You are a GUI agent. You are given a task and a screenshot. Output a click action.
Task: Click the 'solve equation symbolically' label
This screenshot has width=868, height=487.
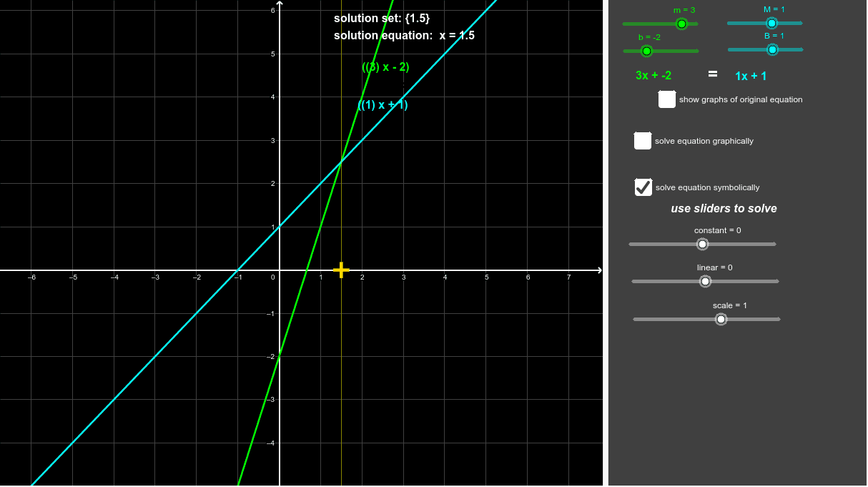point(708,187)
